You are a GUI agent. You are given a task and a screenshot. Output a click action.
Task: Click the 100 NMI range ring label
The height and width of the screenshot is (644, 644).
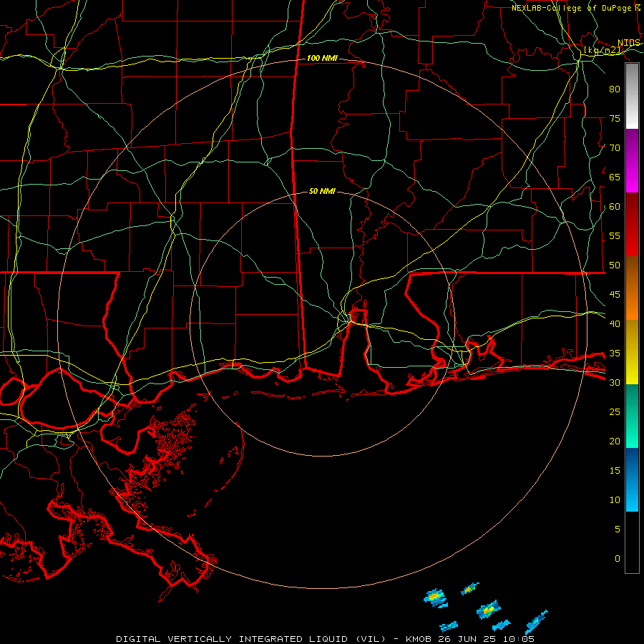pyautogui.click(x=322, y=59)
